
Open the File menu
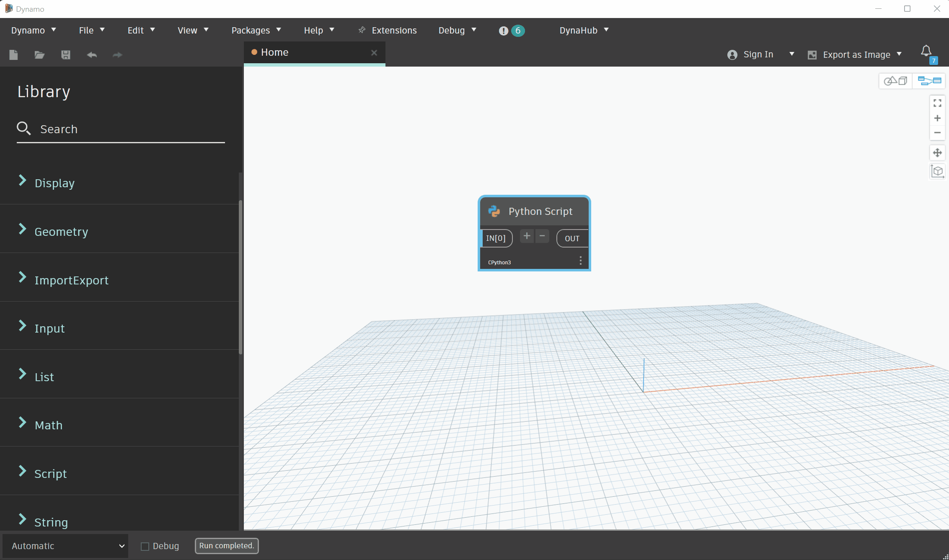tap(92, 30)
